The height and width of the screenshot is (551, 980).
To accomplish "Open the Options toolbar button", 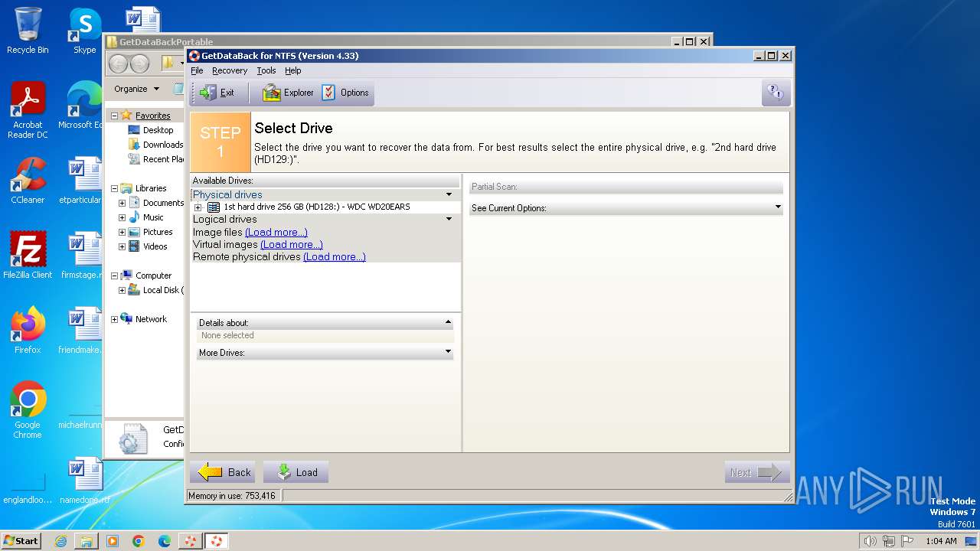I will coord(346,93).
